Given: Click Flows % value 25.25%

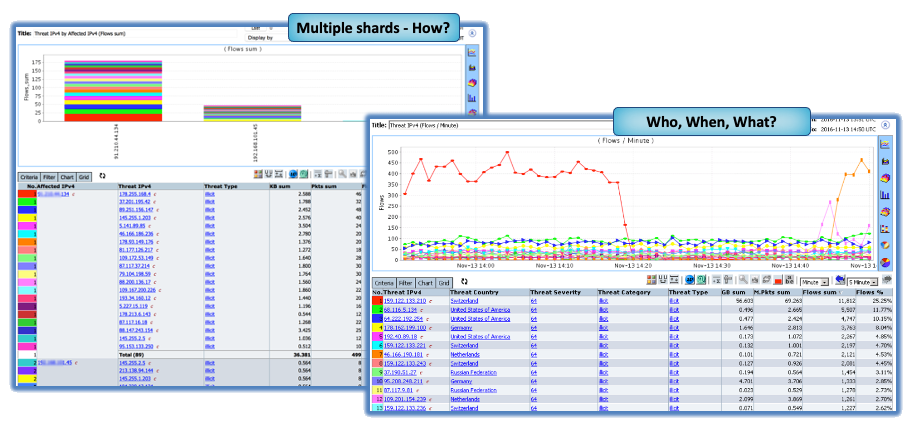Looking at the screenshot, I should tap(884, 301).
